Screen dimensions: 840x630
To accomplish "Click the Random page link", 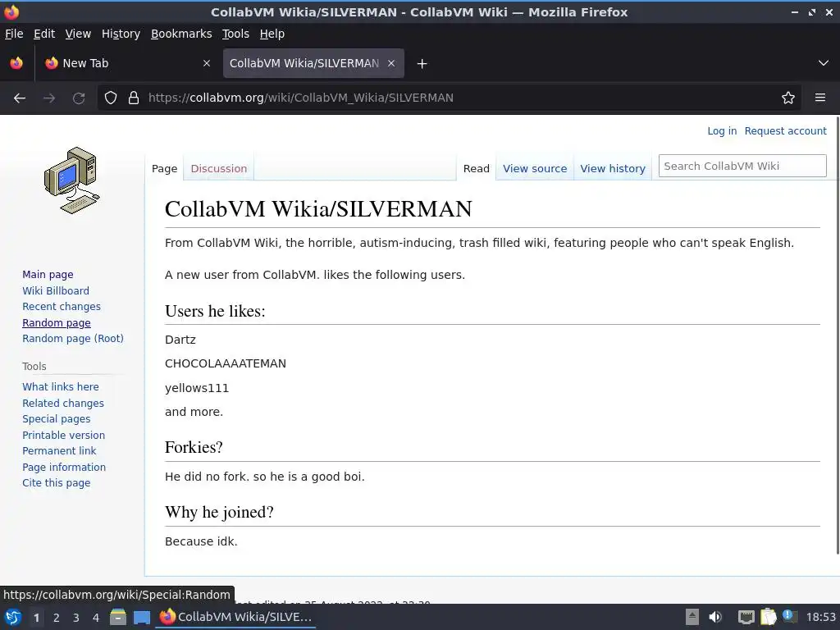I will (x=57, y=323).
